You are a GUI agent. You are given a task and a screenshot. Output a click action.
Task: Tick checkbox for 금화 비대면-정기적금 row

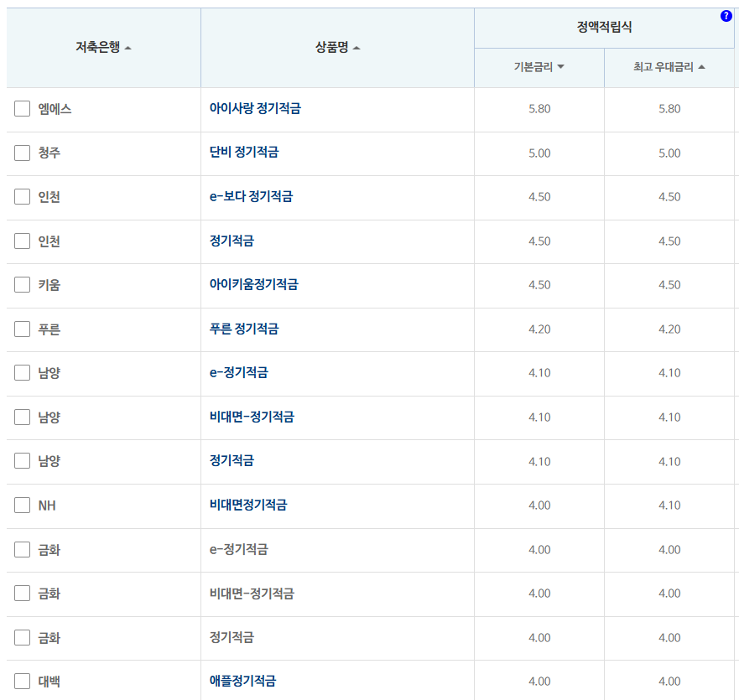pos(22,593)
